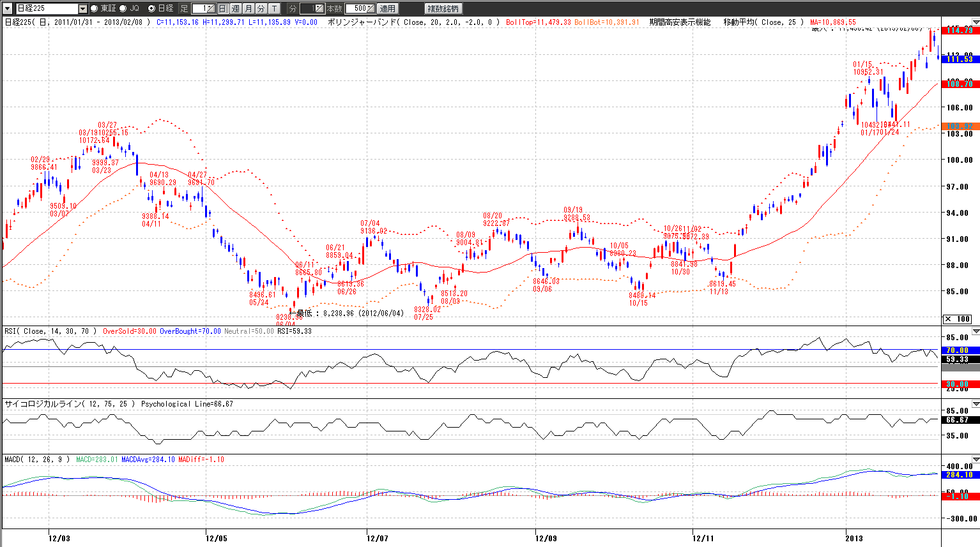980x547 pixels.
Task: Click the ×100 scale multiplier box
Action: coord(957,319)
